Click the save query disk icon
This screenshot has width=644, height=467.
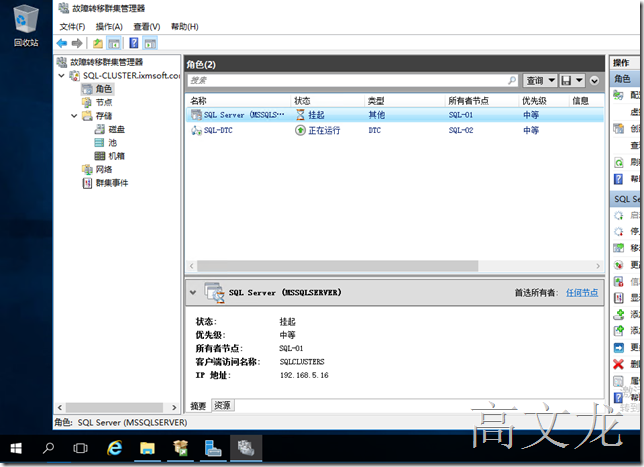coord(566,81)
